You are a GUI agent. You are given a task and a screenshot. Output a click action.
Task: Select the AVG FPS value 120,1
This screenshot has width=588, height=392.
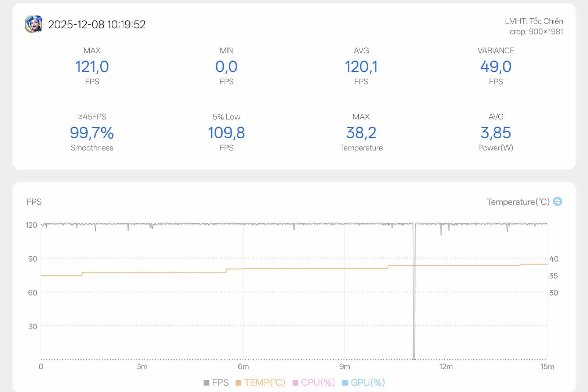click(361, 67)
